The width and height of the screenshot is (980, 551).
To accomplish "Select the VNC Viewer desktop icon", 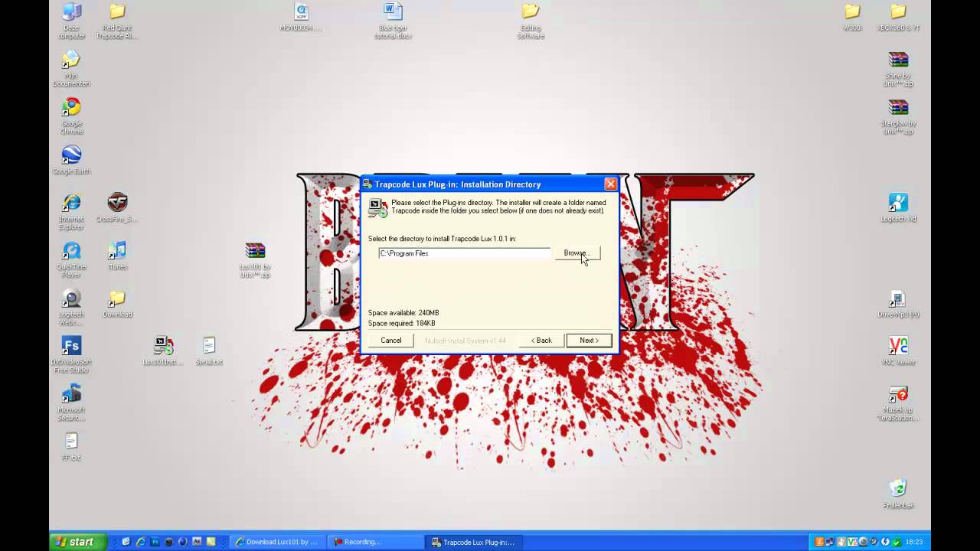I will pyautogui.click(x=898, y=350).
